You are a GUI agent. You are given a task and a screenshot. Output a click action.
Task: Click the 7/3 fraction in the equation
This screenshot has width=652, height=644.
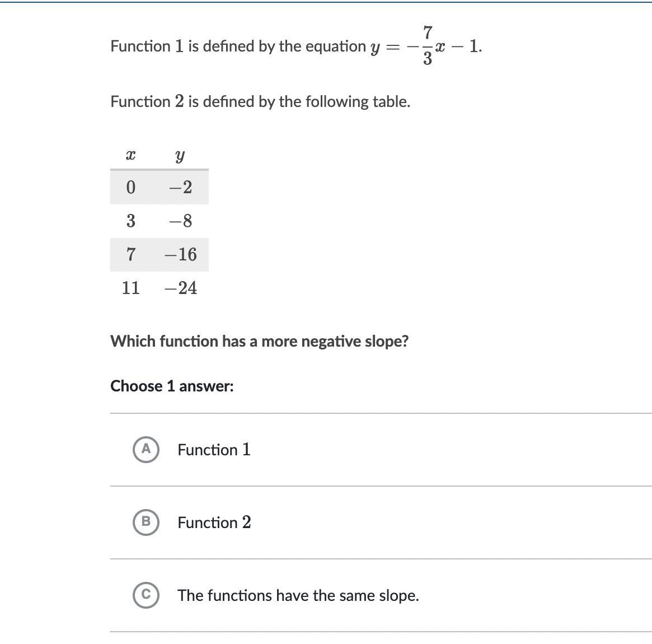428,45
